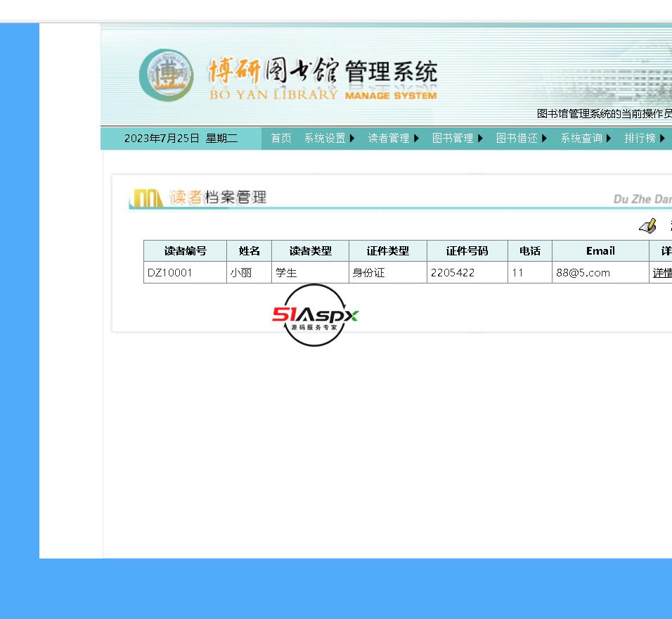This screenshot has width=672, height=619.
Task: Open the 图书借还 menu
Action: click(517, 138)
